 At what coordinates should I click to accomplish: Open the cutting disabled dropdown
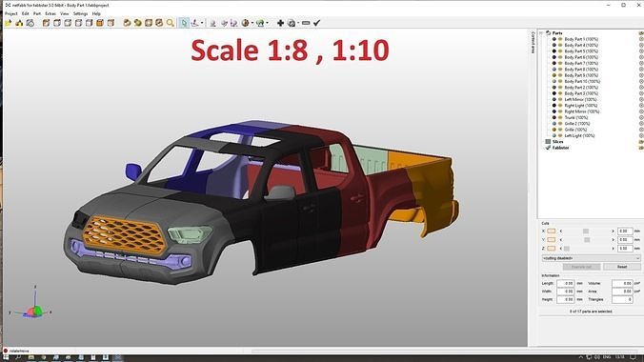click(x=591, y=258)
